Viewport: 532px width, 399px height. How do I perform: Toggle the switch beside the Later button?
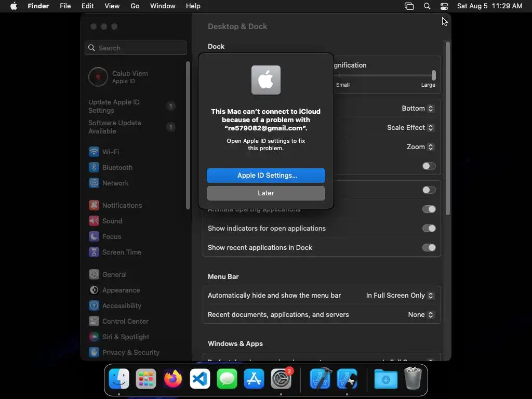429,190
